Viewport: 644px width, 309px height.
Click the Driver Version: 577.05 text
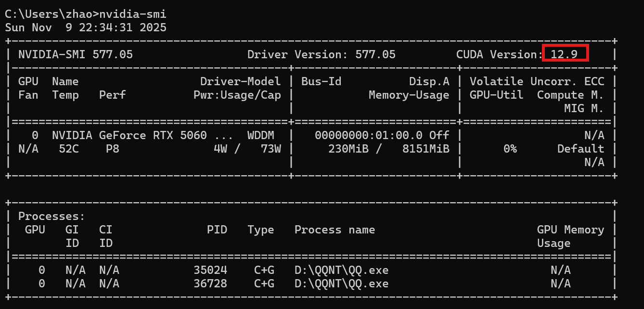[322, 54]
